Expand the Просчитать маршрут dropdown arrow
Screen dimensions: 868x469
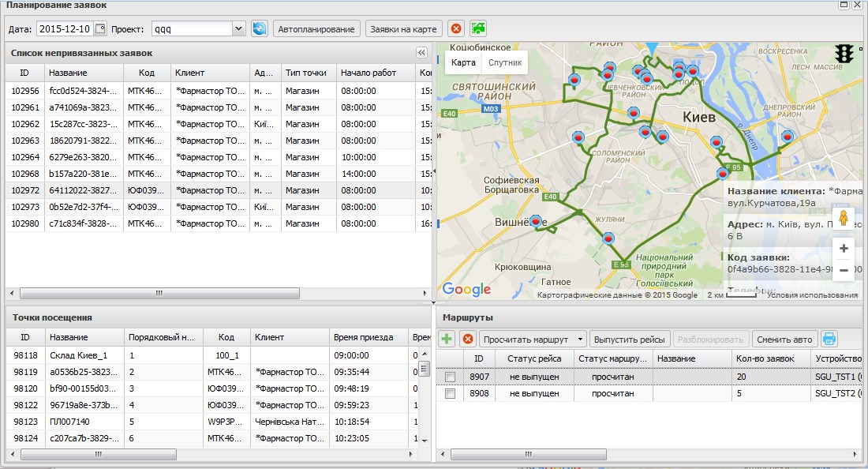click(580, 340)
